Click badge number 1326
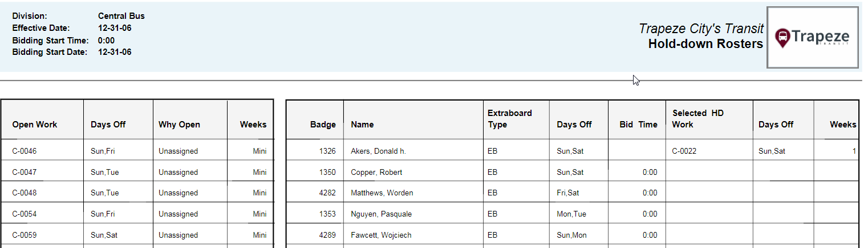This screenshot has height=248, width=868. point(327,151)
